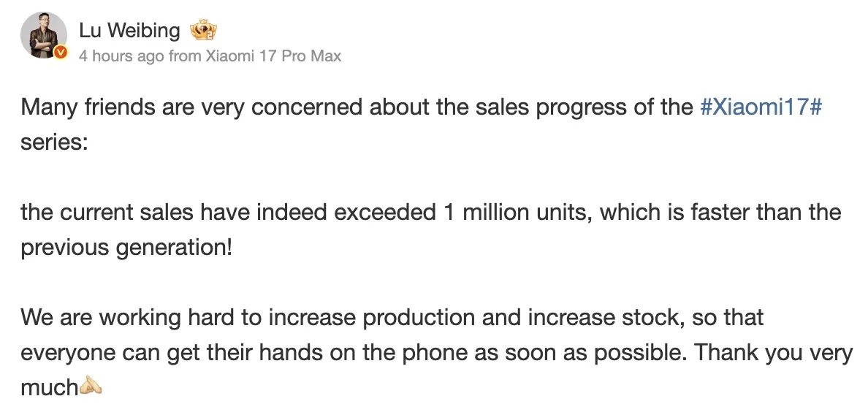Click the word 'from' in the post header
The image size is (868, 415).
183,56
